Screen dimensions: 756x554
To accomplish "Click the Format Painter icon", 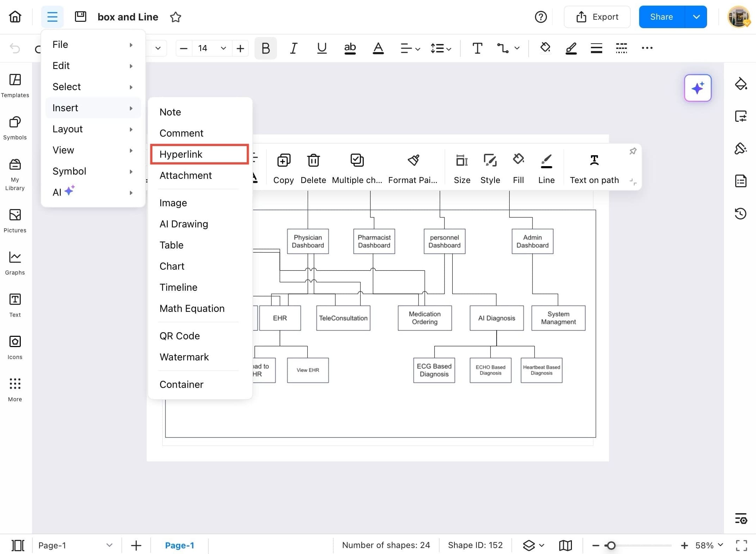I will pyautogui.click(x=413, y=160).
